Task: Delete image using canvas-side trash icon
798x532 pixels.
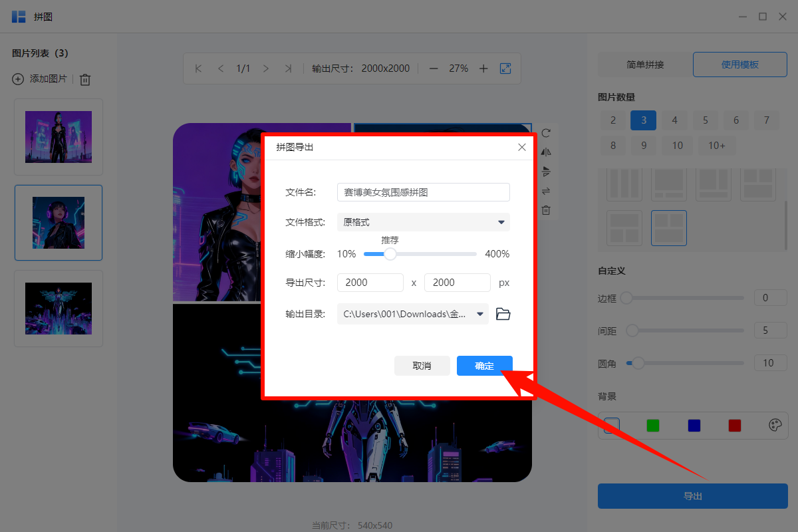Action: click(x=546, y=209)
